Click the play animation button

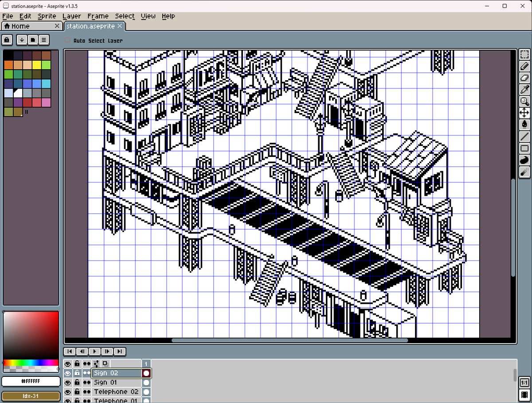(x=94, y=352)
